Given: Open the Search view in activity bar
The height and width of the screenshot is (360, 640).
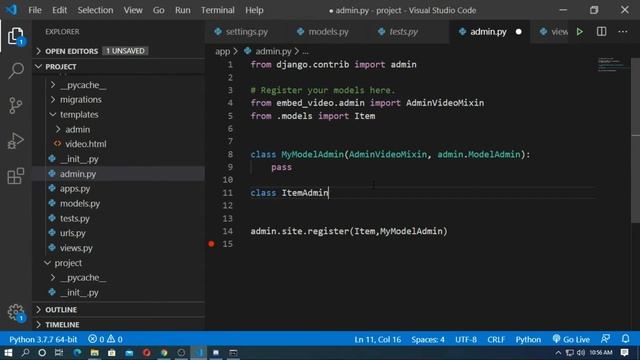Looking at the screenshot, I should click(16, 71).
